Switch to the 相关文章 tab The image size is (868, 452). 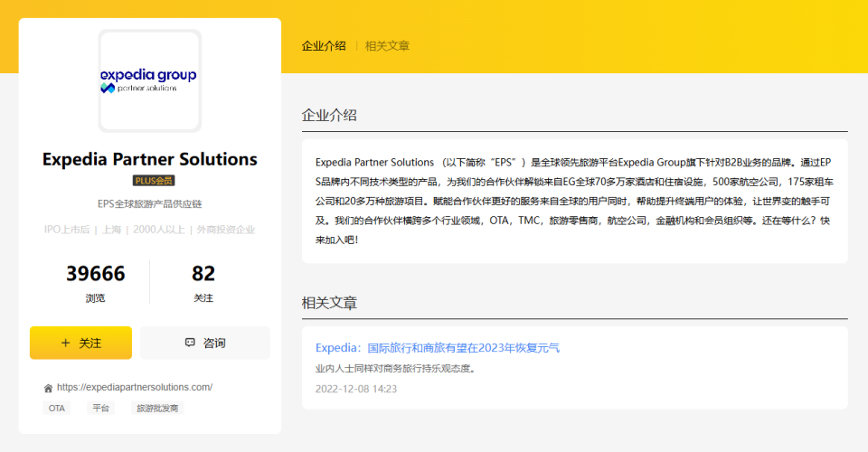click(387, 46)
